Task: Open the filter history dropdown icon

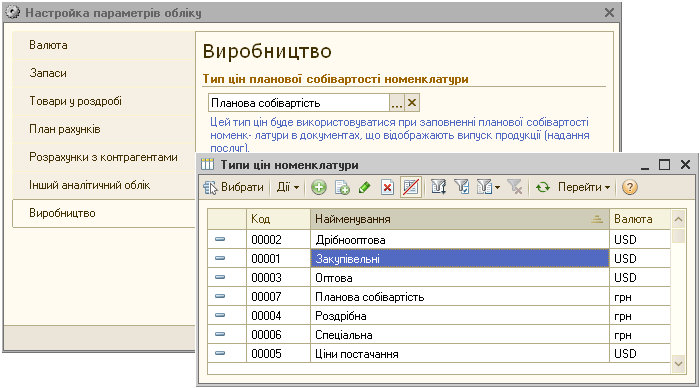Action: pos(488,187)
